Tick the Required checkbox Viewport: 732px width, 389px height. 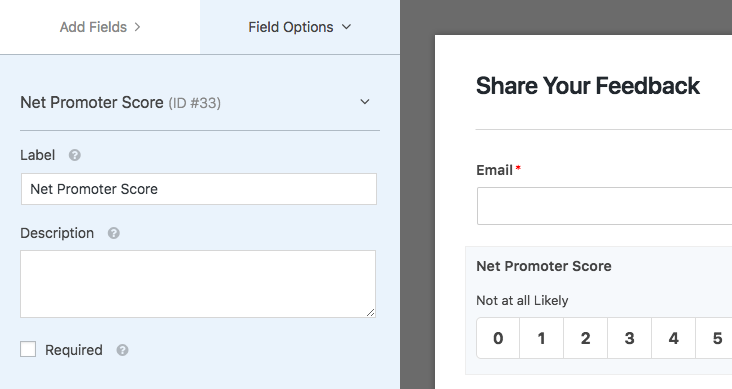coord(28,349)
